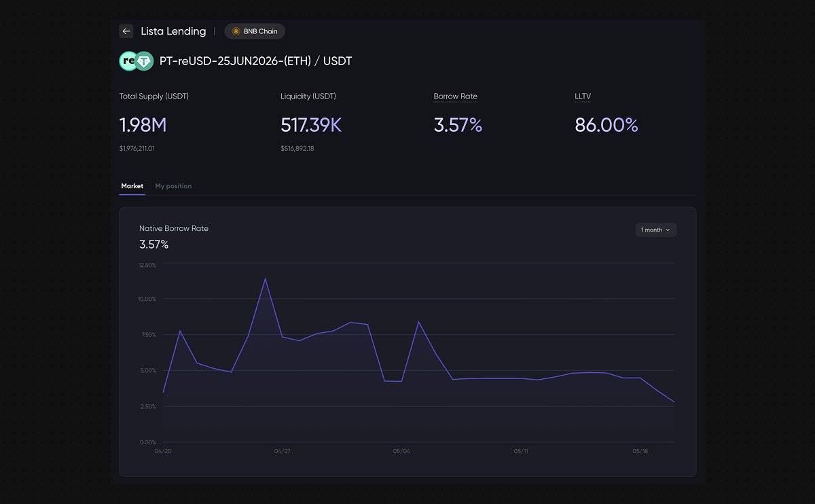Click the 04/27 date on the x-axis
The width and height of the screenshot is (815, 504).
[283, 451]
